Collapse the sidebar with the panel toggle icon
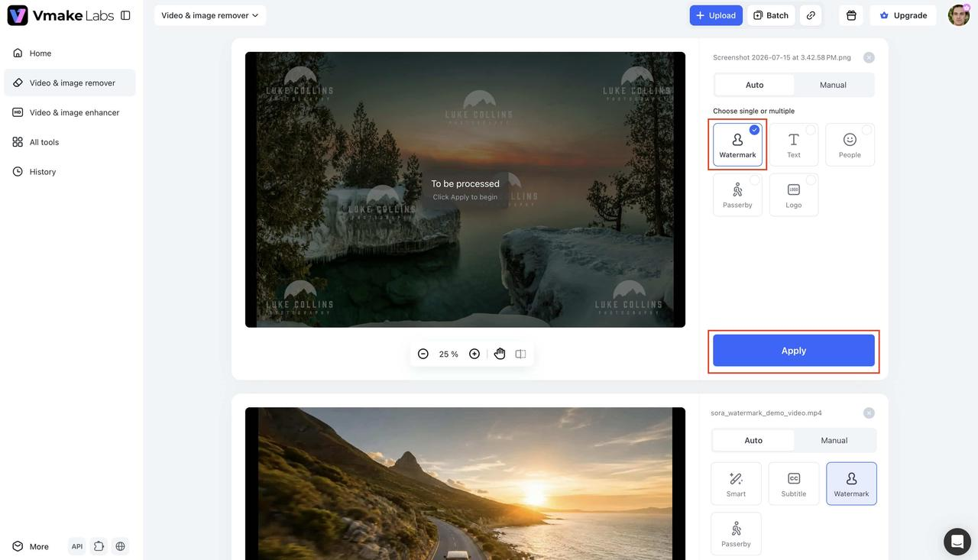The image size is (978, 560). (125, 15)
